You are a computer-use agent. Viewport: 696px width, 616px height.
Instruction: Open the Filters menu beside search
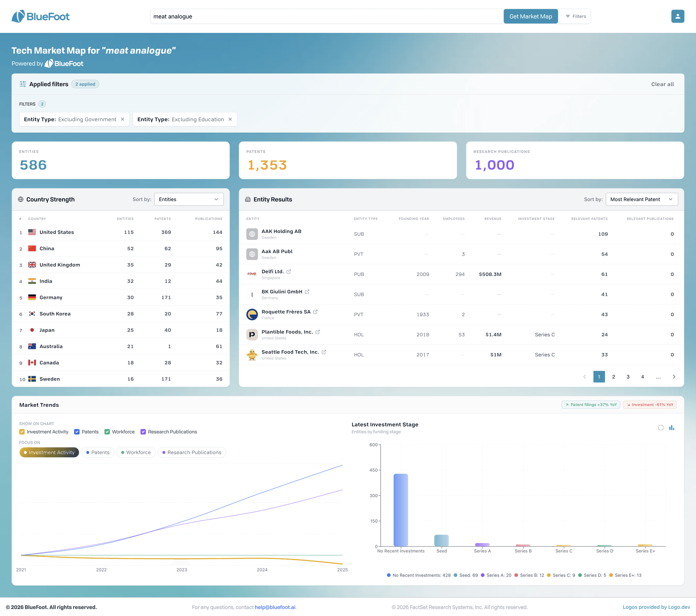click(x=576, y=16)
